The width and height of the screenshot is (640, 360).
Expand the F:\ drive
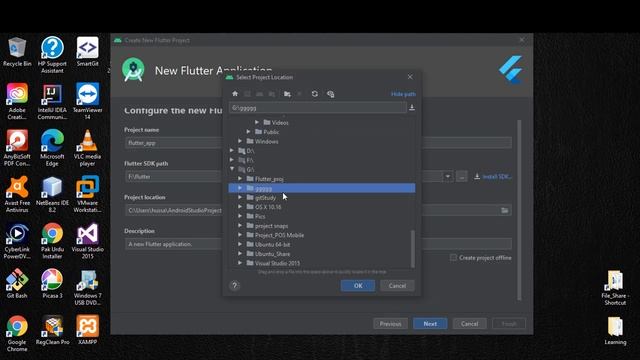(x=232, y=160)
